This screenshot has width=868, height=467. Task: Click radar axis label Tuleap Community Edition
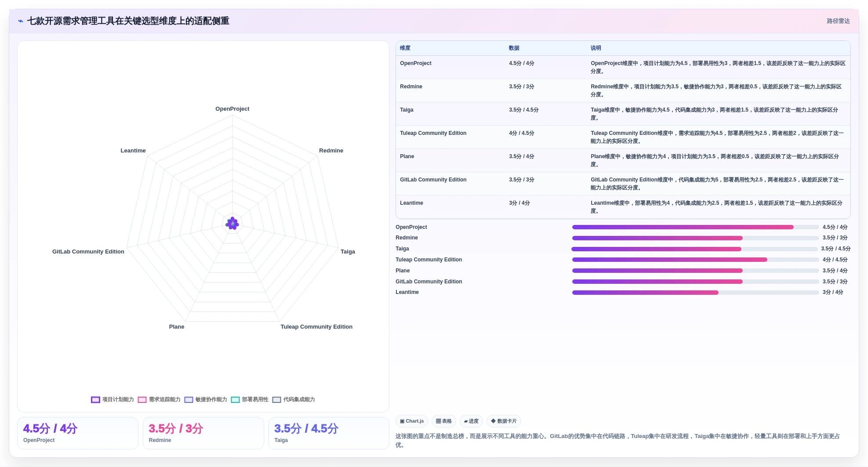[316, 327]
